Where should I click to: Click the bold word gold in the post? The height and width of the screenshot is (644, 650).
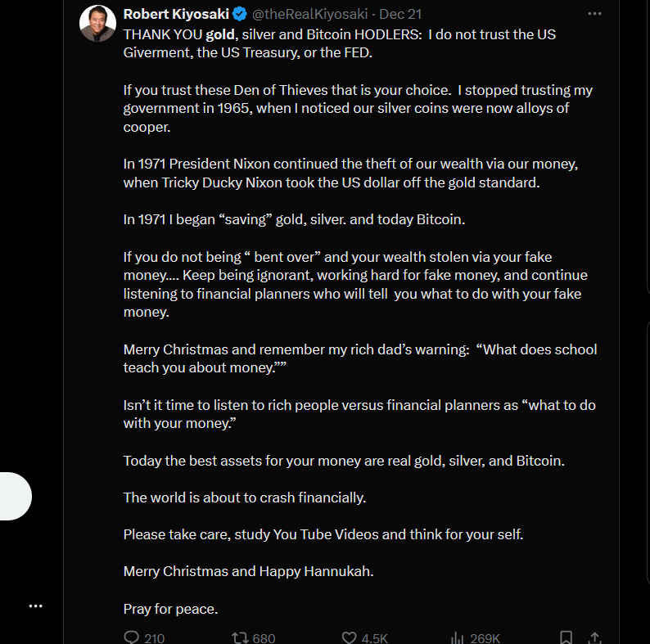pyautogui.click(x=220, y=34)
